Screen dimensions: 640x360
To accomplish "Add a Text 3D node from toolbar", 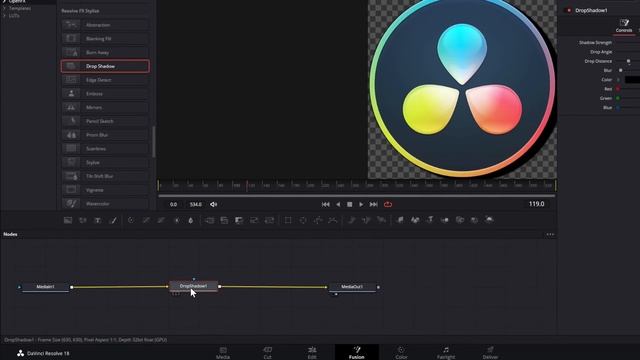I will (430, 220).
